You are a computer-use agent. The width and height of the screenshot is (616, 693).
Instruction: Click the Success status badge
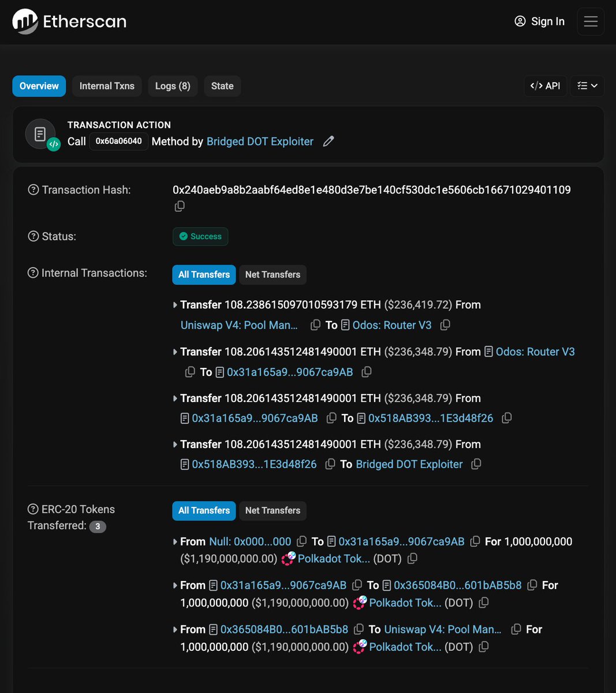pos(200,236)
